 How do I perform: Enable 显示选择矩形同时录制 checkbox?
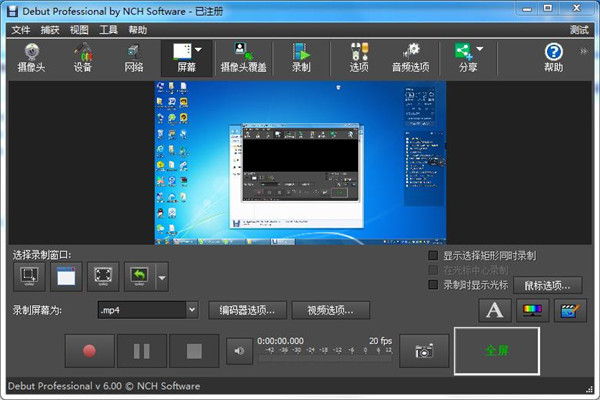tap(434, 255)
